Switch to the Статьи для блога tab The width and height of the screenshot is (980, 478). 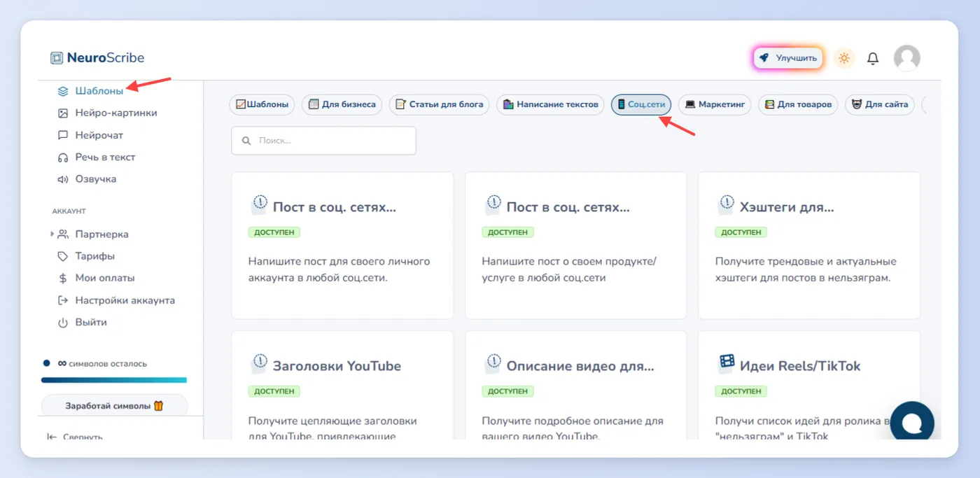pos(440,104)
